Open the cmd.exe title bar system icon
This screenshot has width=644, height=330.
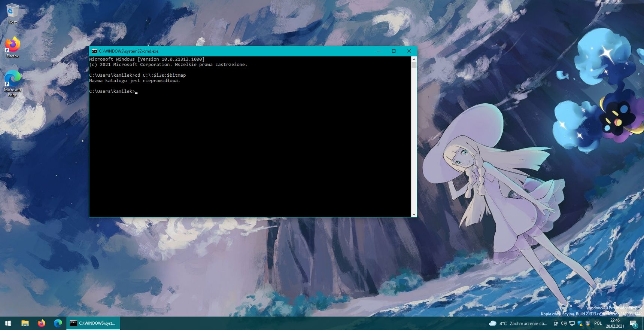94,51
